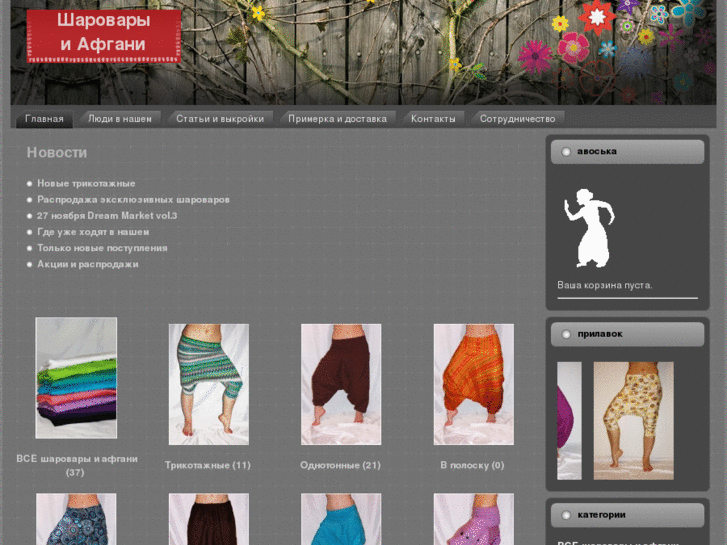Click the прилавок panel header bullet
Screen dimensions: 727x545
click(566, 334)
